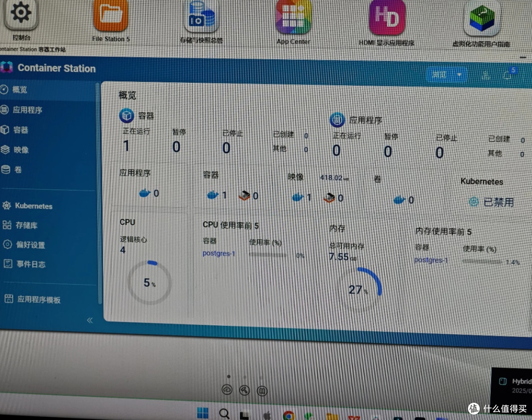Click the CPU 5% gauge
This screenshot has width=532, height=420.
point(149,282)
